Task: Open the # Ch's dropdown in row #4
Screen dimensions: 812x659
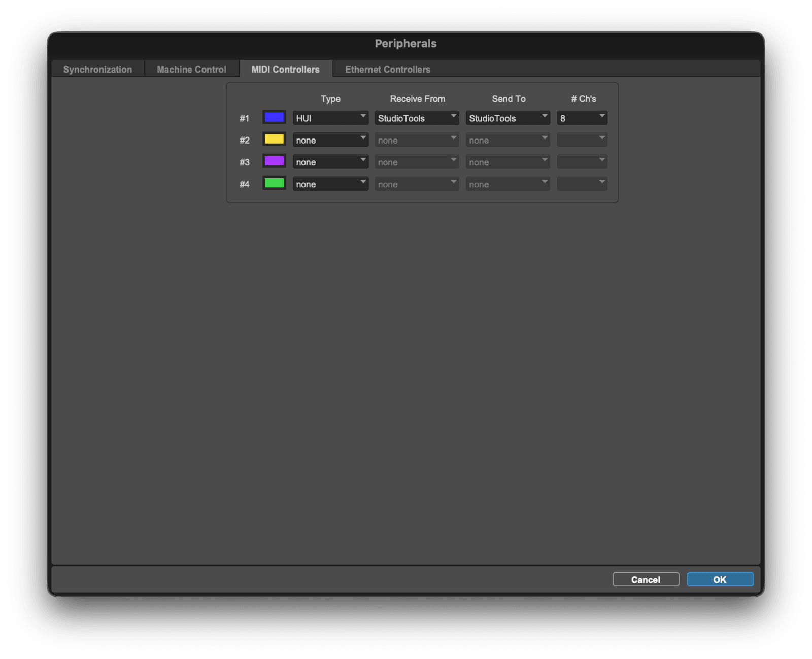Action: [x=582, y=184]
